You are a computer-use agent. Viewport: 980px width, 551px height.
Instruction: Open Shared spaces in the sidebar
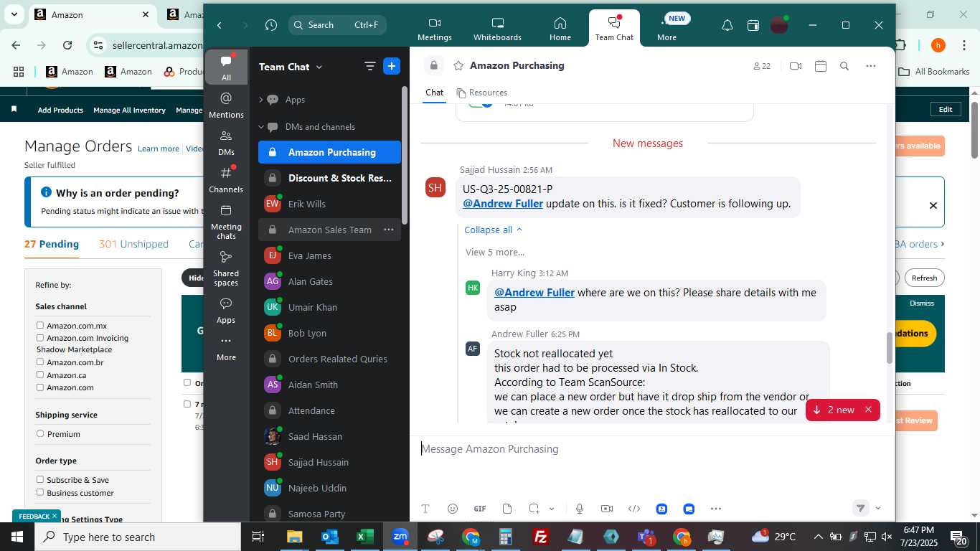(x=226, y=268)
